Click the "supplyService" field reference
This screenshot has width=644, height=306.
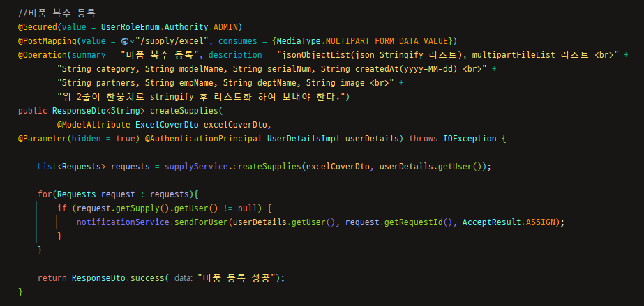pyautogui.click(x=196, y=167)
